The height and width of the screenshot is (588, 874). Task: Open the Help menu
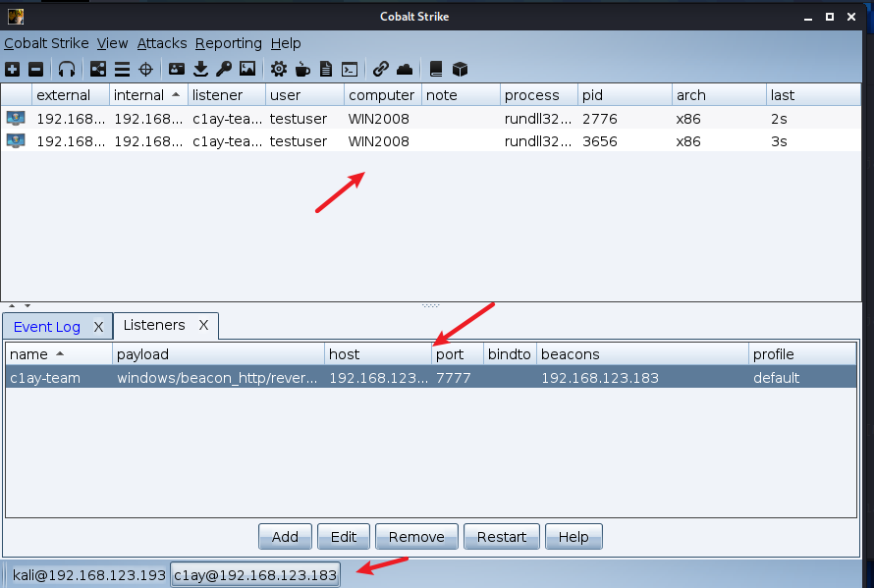(x=286, y=43)
